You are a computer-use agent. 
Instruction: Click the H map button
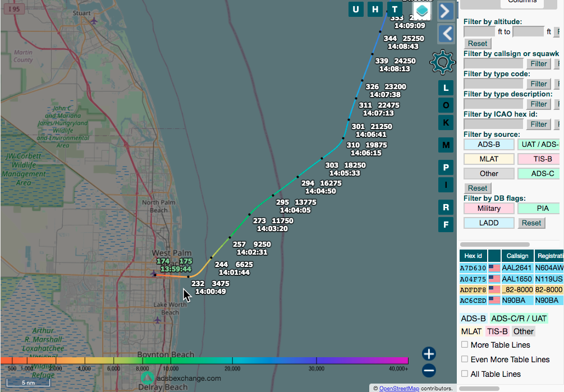[x=375, y=10]
